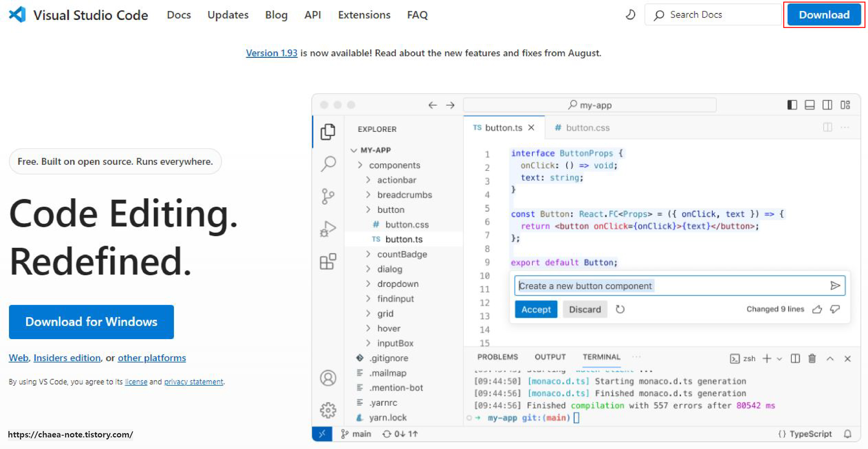Open the API menu item
868x449 pixels.
tap(312, 15)
